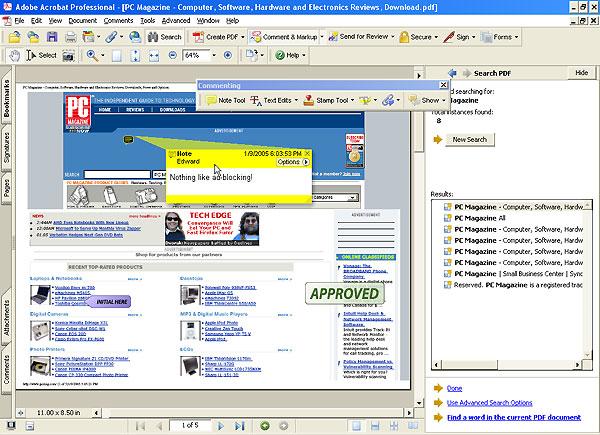Open the Sign dropdown
This screenshot has width=600, height=435.
tap(473, 37)
